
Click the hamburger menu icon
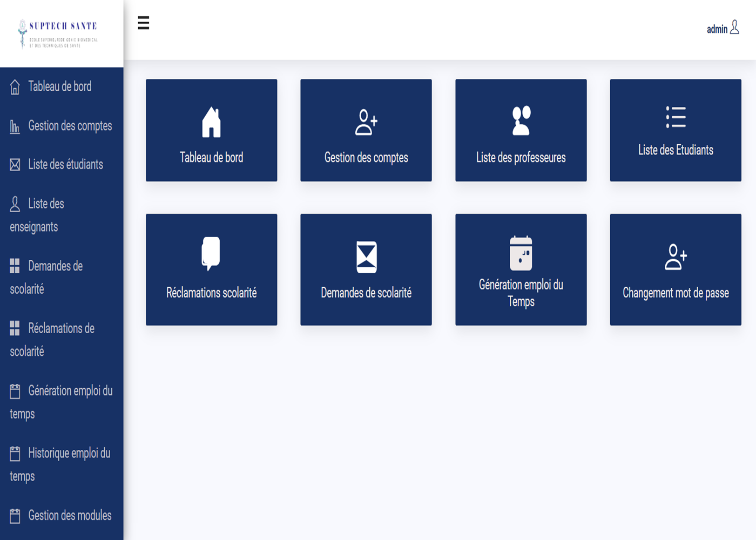point(143,23)
